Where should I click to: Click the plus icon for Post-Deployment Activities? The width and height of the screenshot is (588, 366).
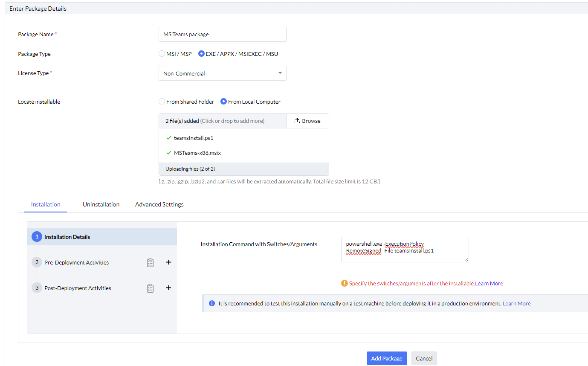pyautogui.click(x=168, y=288)
